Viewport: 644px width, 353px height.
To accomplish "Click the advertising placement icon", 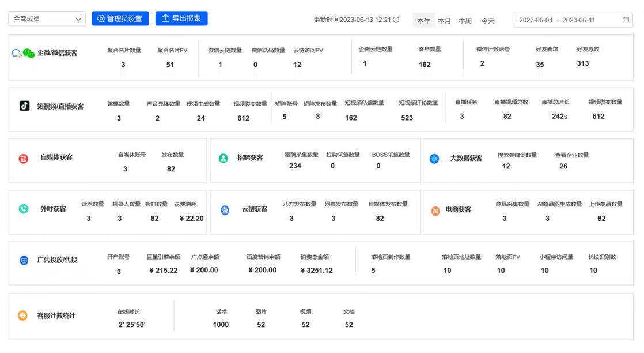I will 24,260.
